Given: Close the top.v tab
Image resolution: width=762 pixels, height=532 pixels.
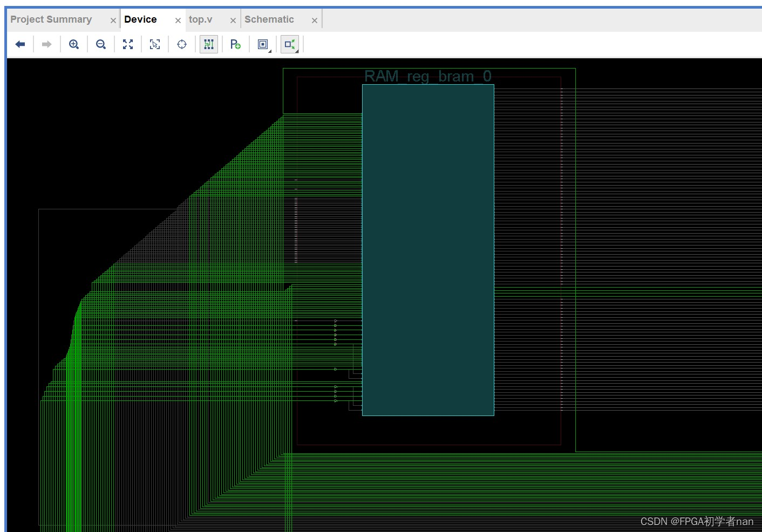Looking at the screenshot, I should [233, 19].
